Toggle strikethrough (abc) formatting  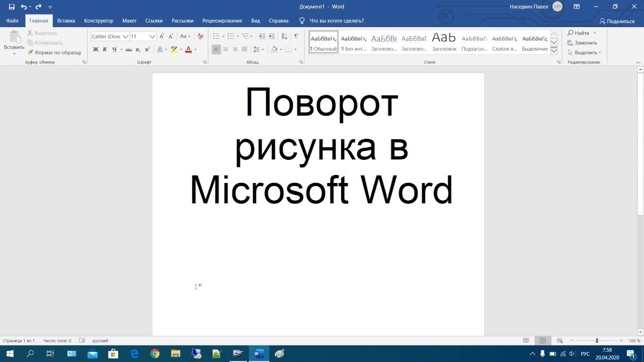coord(129,49)
